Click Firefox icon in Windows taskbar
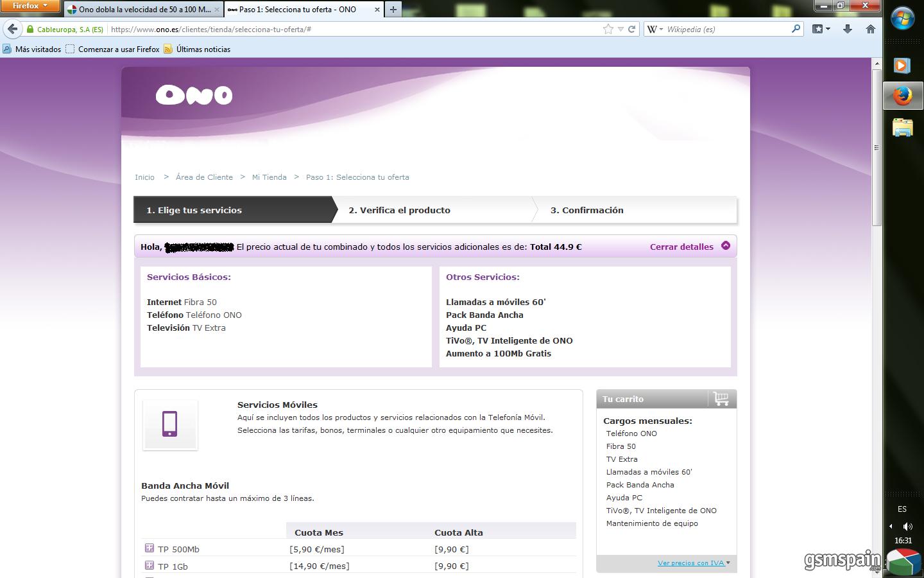Screen dimensions: 924x578 coord(903,96)
